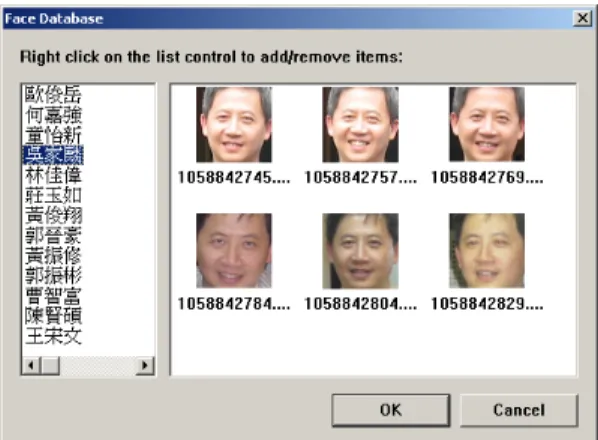Select the name 郭振彬 in the list

click(53, 276)
